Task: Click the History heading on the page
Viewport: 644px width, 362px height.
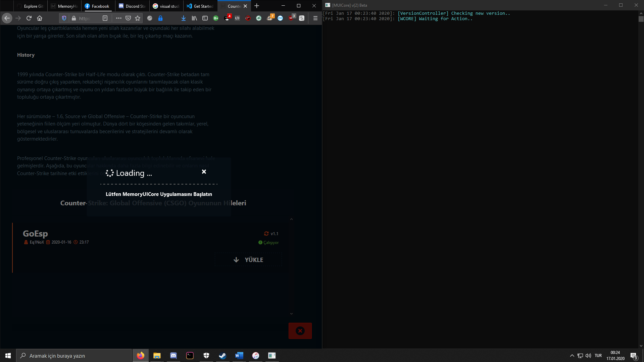Action: (x=26, y=55)
